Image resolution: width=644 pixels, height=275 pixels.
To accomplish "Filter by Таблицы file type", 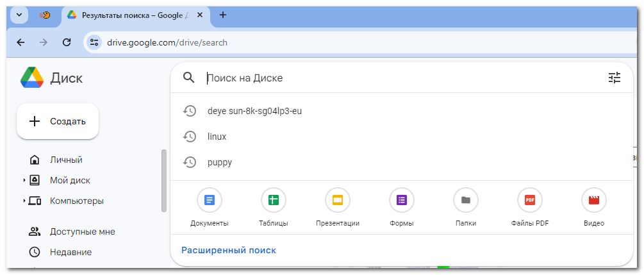I will tap(274, 208).
